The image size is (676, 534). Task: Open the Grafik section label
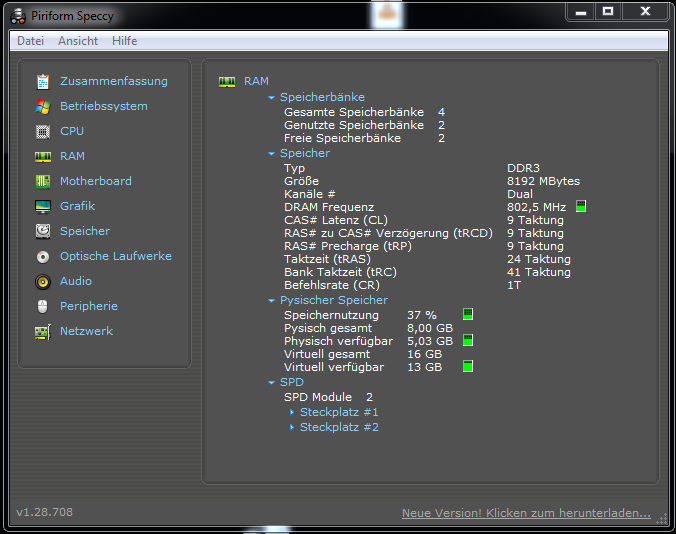tap(78, 206)
